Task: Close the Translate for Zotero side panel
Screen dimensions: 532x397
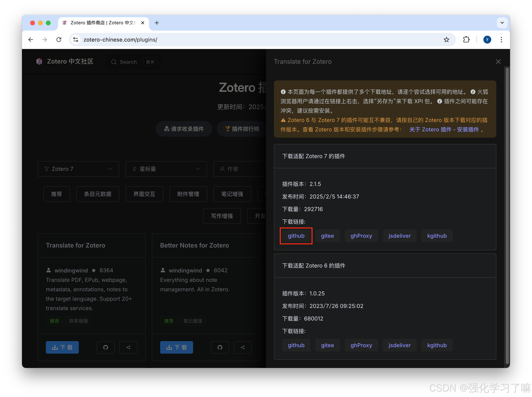Action: [498, 62]
